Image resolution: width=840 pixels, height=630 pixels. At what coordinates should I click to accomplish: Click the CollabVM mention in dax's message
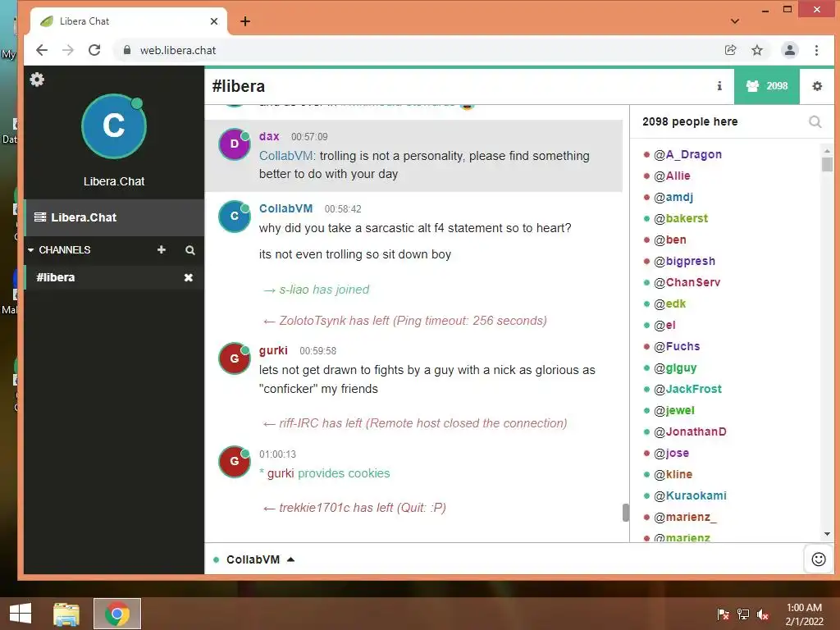pyautogui.click(x=286, y=156)
